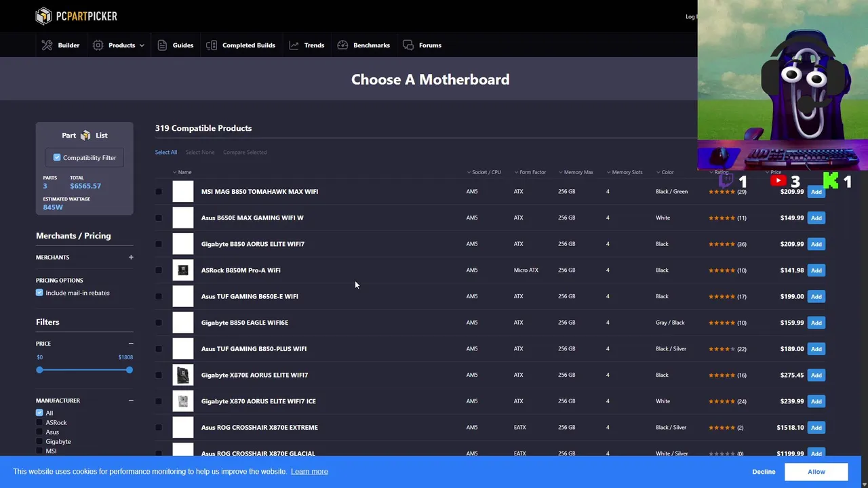Click Gigabyte X870E AORUS ELITE WIFI7 thumbnail
Viewport: 868px width, 488px height.
[x=183, y=375]
